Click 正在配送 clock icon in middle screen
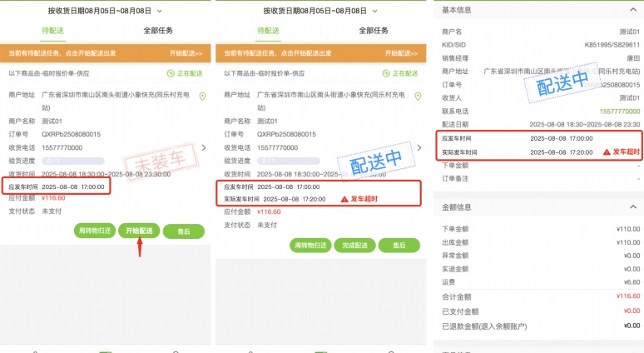Image resolution: width=644 pixels, height=353 pixels. coord(386,73)
